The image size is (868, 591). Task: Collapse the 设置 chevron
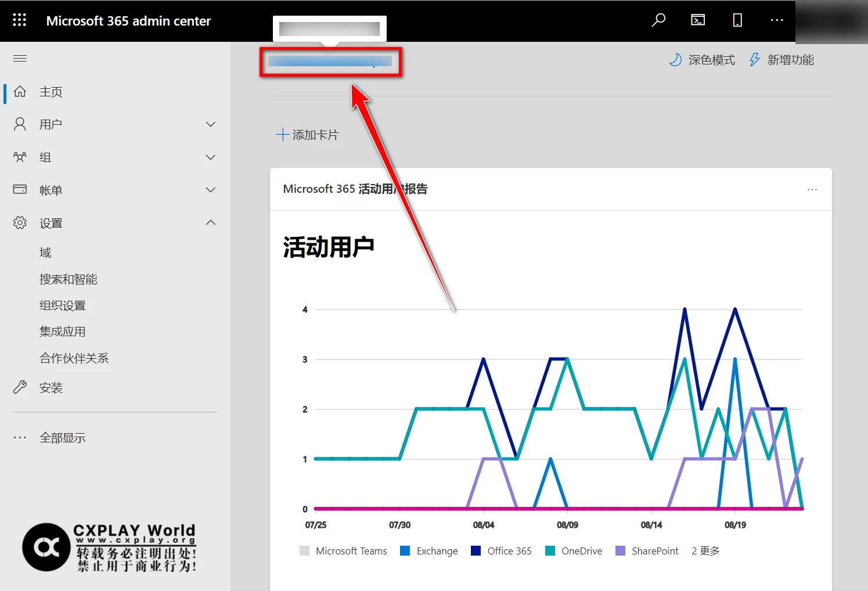click(x=211, y=222)
